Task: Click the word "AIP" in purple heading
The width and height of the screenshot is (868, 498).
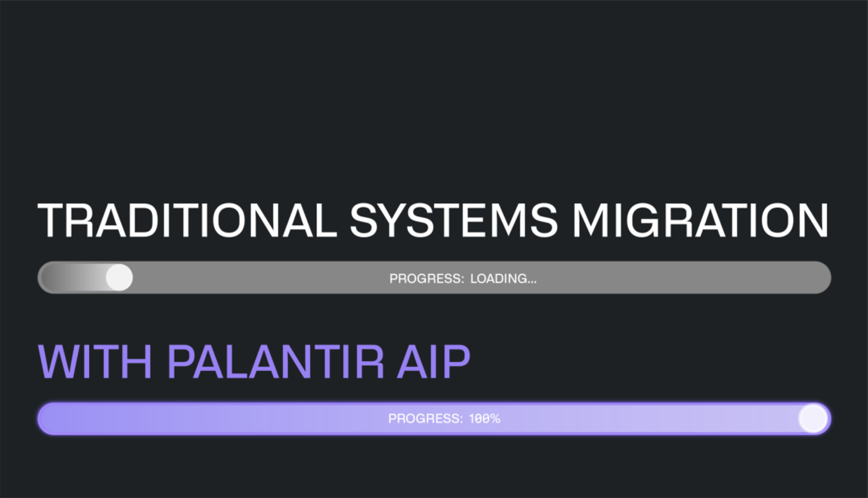Action: pyautogui.click(x=434, y=362)
